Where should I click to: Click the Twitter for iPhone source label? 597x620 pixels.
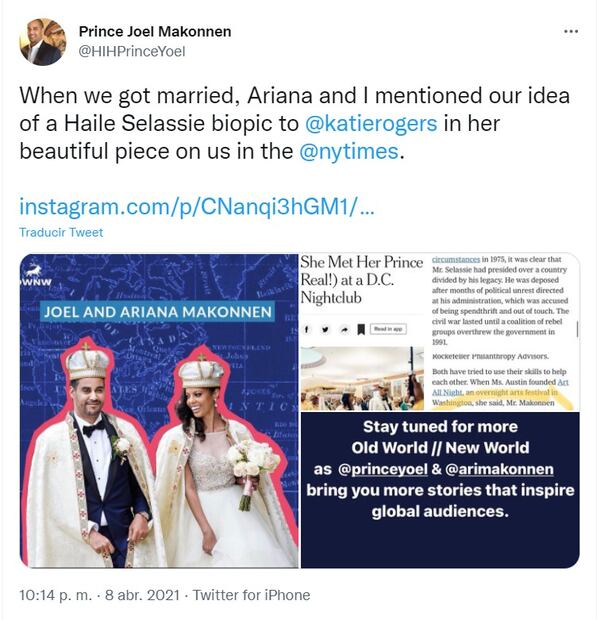click(x=251, y=595)
